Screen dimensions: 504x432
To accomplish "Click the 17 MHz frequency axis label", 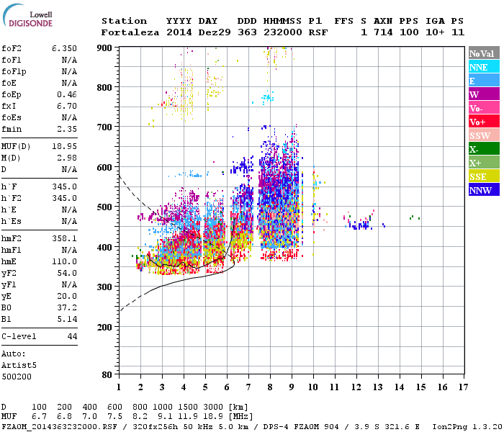I will (x=463, y=387).
